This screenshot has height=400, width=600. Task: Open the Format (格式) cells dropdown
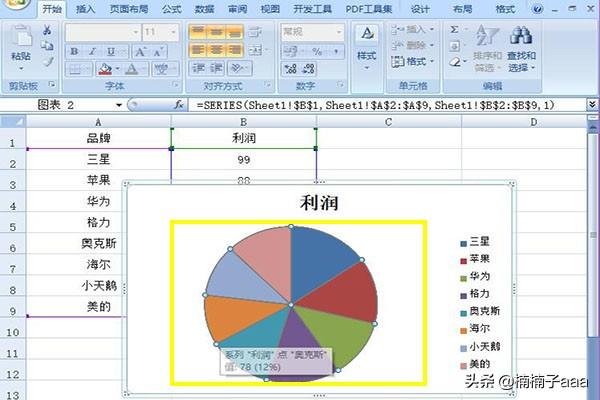413,61
